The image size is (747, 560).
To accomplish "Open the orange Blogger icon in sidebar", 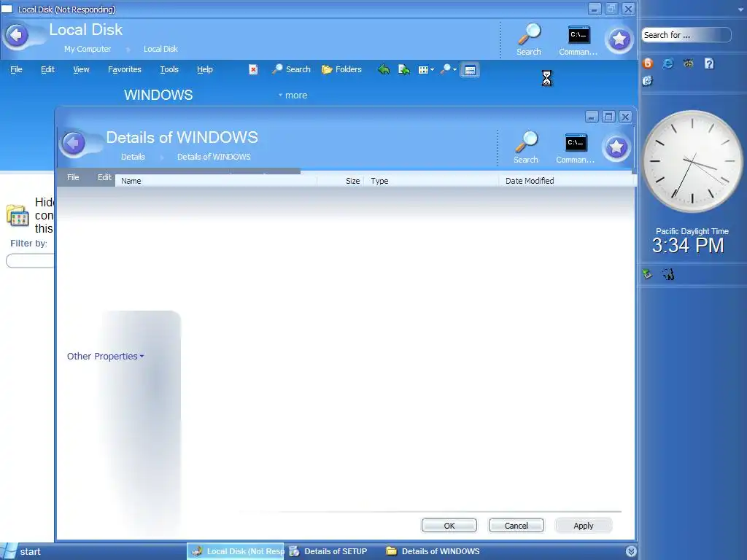I will 648,63.
